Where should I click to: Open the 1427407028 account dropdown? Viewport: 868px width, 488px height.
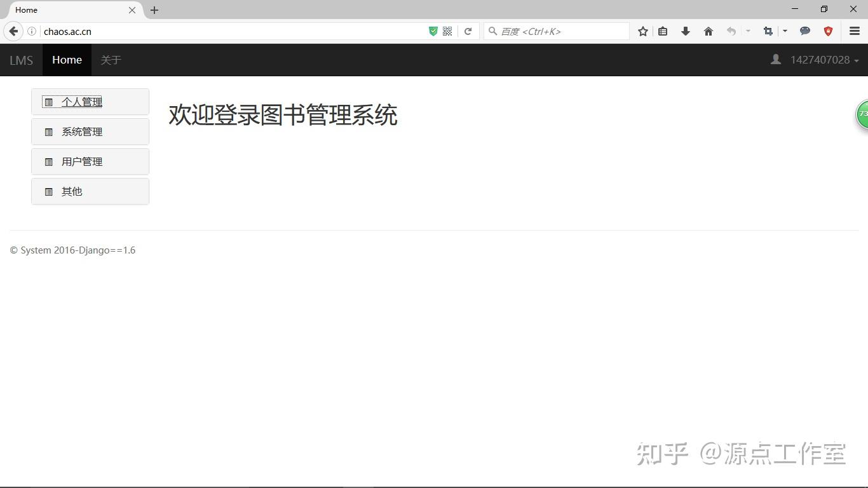pyautogui.click(x=820, y=59)
